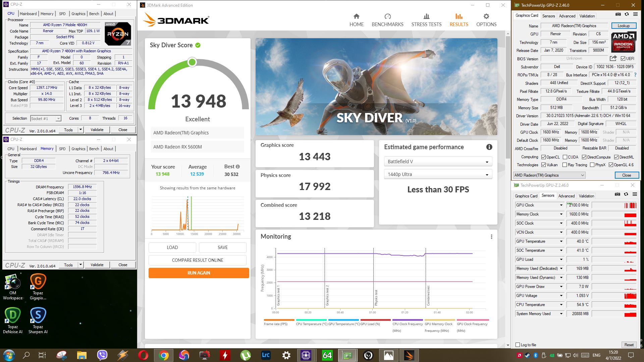644x362 pixels.
Task: Open Windows Settings gear in the taskbar
Action: pyautogui.click(x=286, y=355)
